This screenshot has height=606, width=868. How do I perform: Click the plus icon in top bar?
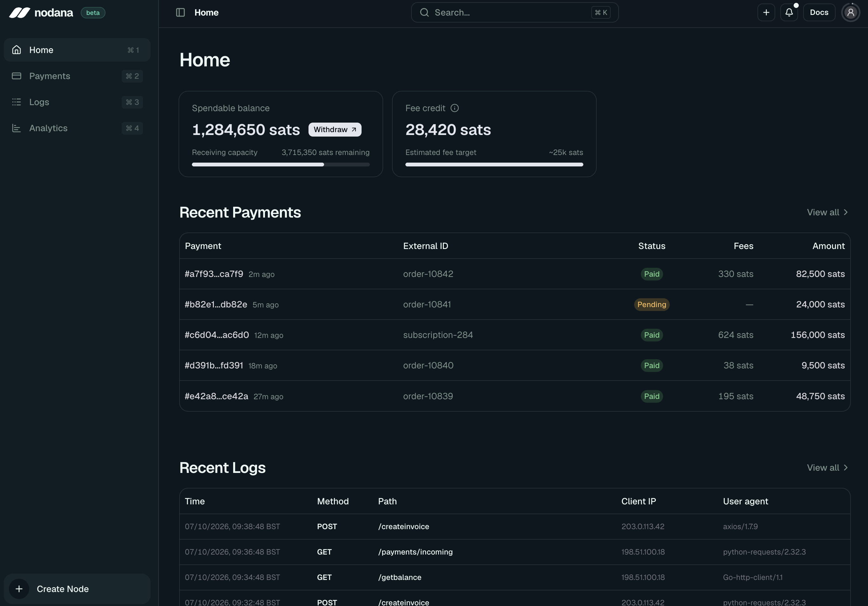coord(766,12)
